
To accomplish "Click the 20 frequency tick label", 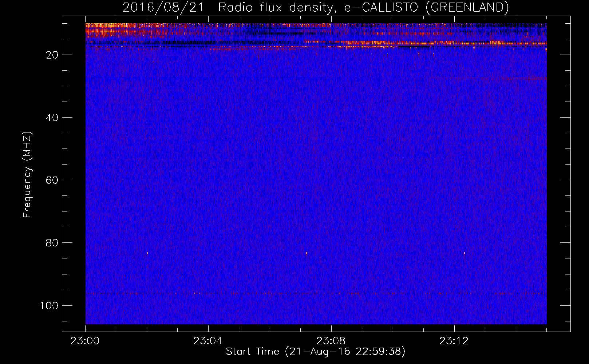I will click(52, 55).
